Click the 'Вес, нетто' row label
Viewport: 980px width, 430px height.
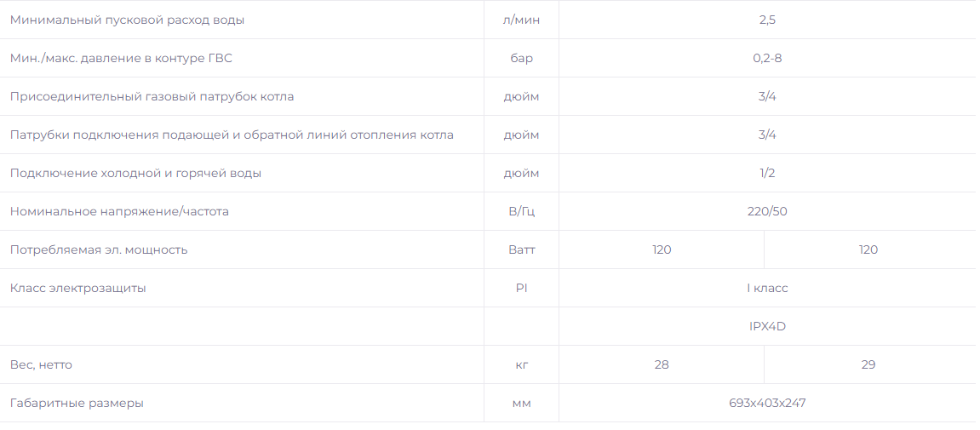click(x=41, y=364)
